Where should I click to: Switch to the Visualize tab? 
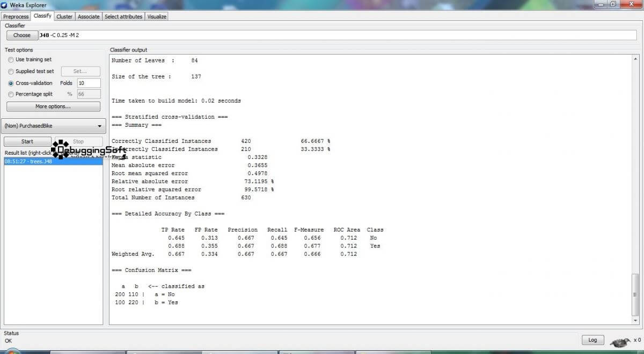[x=156, y=16]
